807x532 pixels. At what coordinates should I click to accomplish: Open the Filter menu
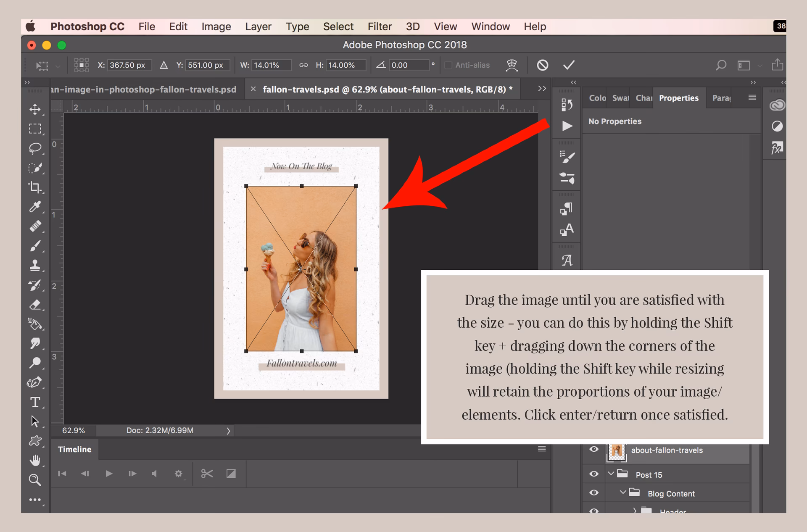tap(379, 26)
